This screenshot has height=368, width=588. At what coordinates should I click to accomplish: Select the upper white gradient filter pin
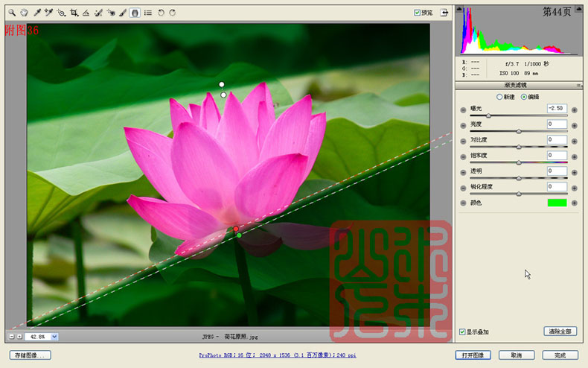point(222,84)
